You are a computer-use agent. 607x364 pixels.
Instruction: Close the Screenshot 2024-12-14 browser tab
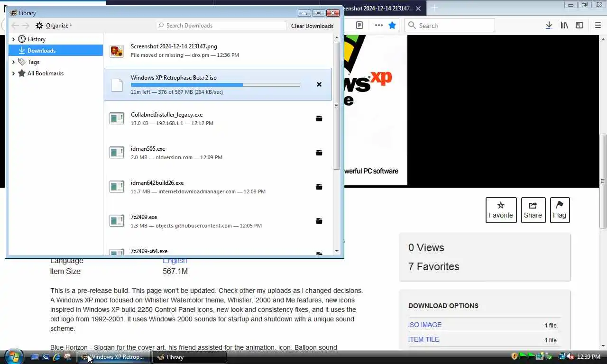(x=418, y=9)
